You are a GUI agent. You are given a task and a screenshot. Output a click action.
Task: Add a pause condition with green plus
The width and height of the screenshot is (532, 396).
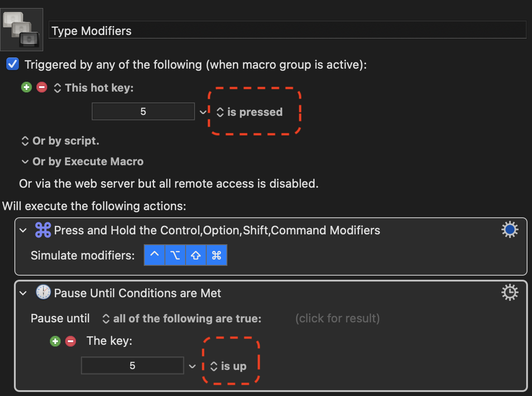55,341
